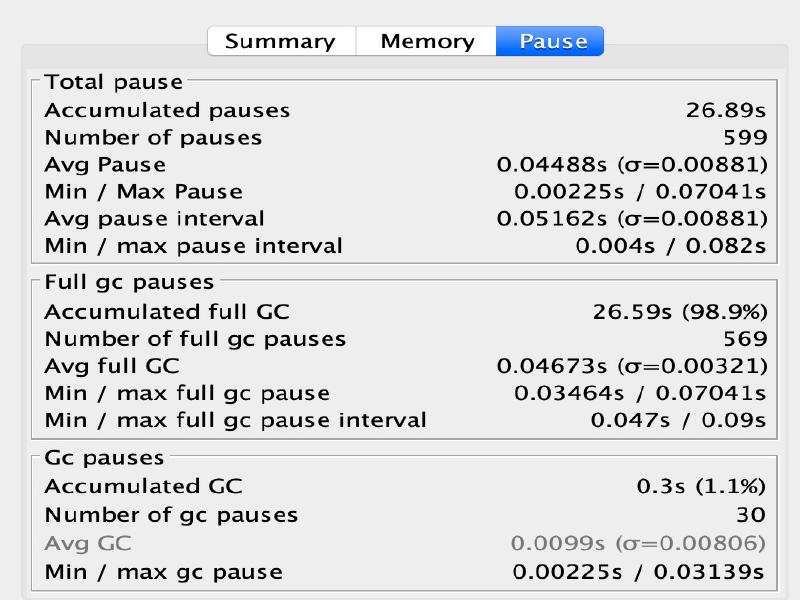The image size is (800, 600).
Task: Click the 26.89s accumulated pauses value
Action: coord(726,111)
